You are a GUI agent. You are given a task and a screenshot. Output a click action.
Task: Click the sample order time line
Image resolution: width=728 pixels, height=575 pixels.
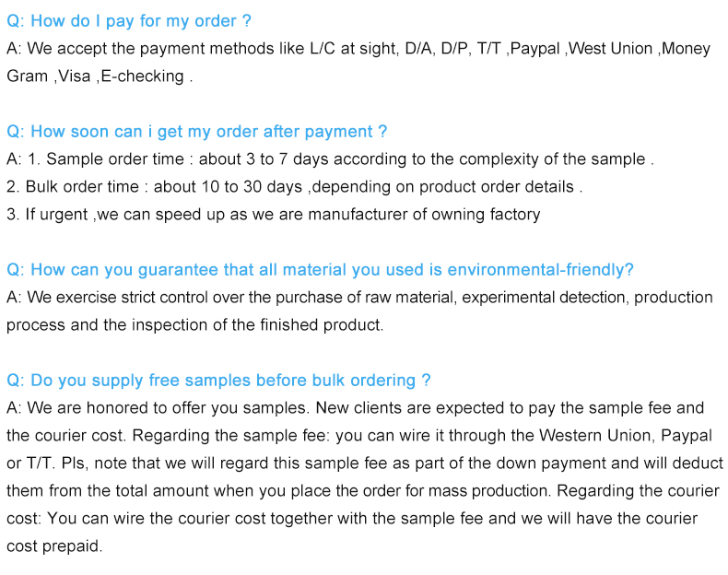[331, 159]
